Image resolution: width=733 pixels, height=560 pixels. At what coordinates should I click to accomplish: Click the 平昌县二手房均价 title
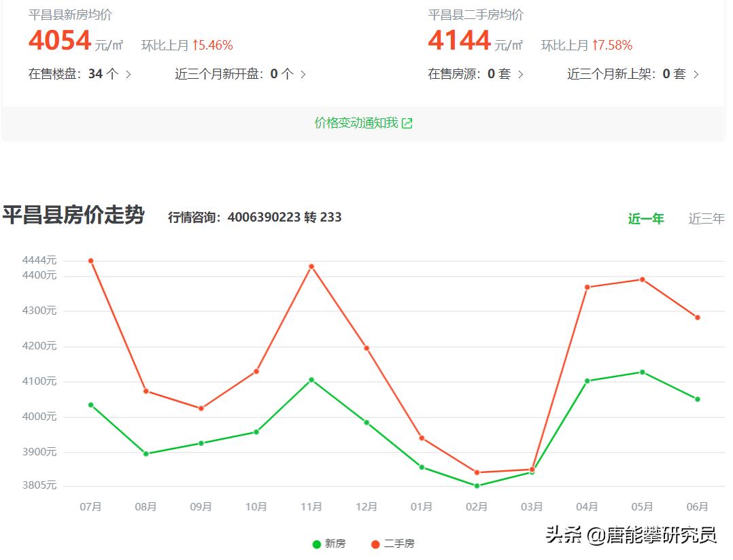pos(475,15)
